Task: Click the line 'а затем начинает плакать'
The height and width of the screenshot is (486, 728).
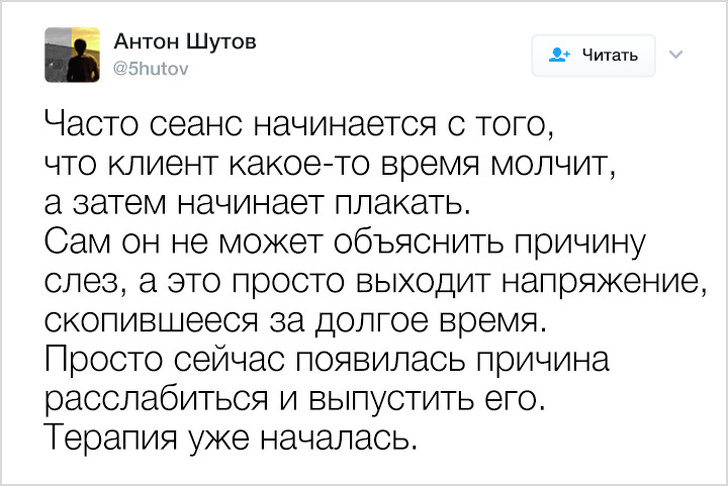Action: point(256,203)
